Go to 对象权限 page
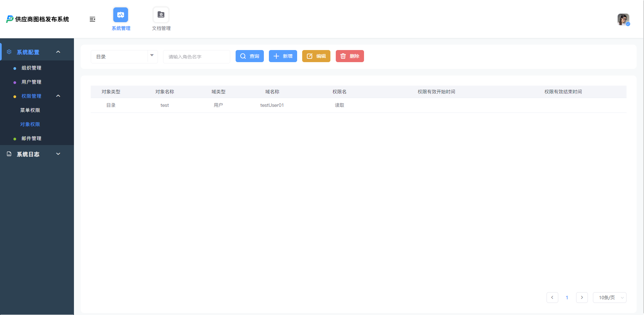Viewport: 644px width, 315px height. pyautogui.click(x=30, y=124)
